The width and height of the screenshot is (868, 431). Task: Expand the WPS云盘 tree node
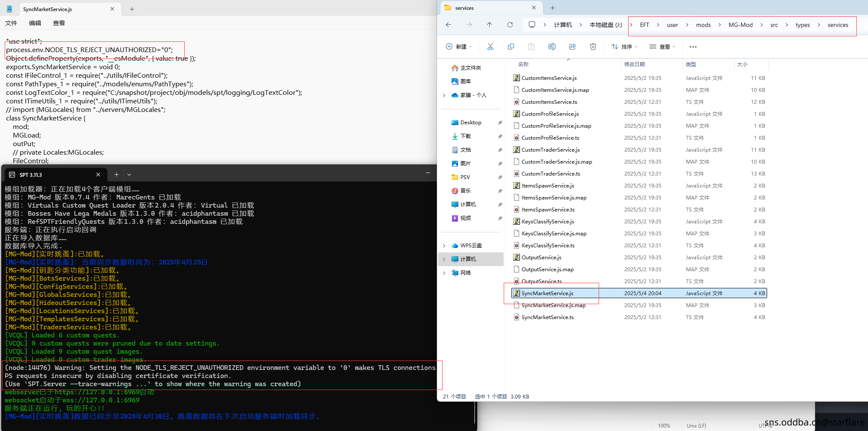444,246
